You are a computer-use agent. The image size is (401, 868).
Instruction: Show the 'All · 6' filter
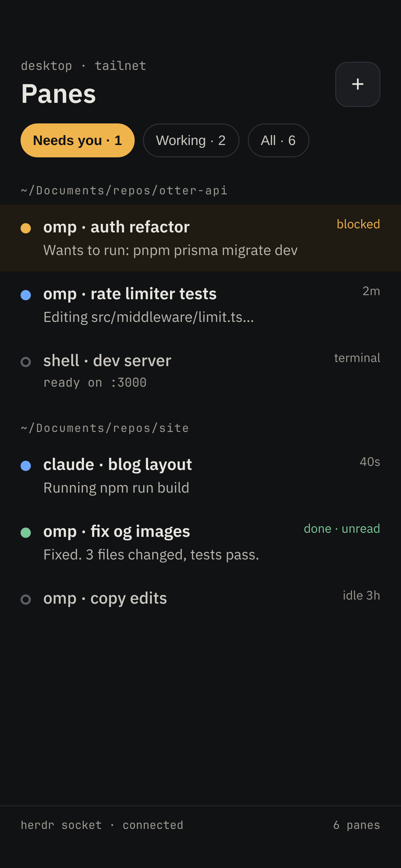coord(278,141)
